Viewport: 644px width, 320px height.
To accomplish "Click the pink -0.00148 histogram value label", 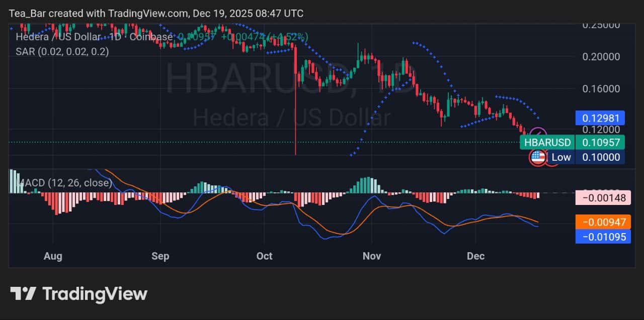I will click(x=603, y=197).
